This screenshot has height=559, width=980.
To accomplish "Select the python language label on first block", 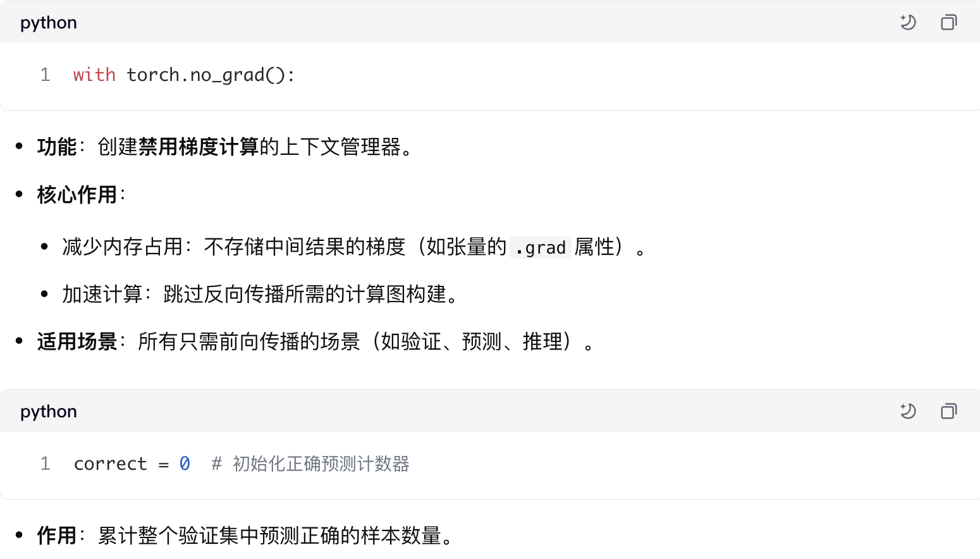I will point(48,22).
